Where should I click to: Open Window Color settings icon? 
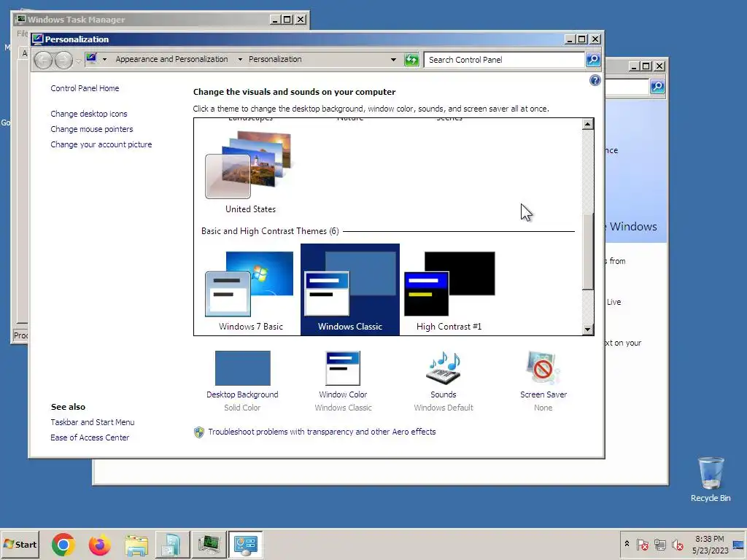343,368
